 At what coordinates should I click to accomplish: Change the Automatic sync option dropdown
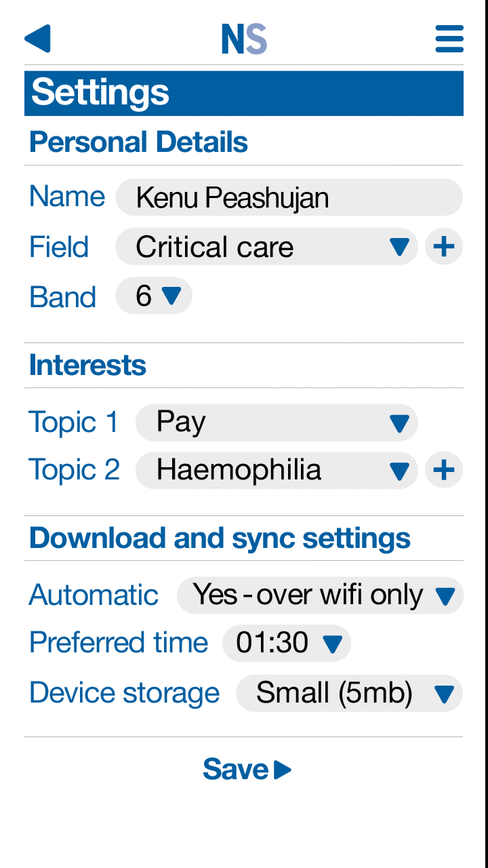(x=320, y=595)
